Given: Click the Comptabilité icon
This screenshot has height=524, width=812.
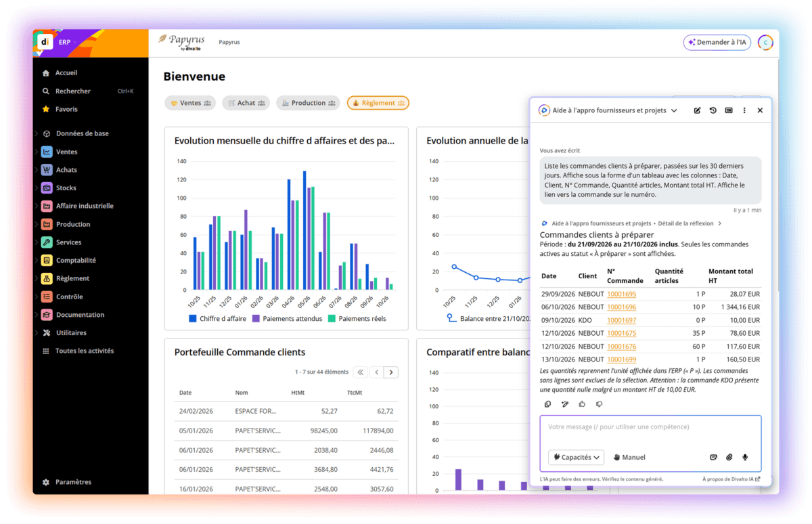Looking at the screenshot, I should (47, 261).
